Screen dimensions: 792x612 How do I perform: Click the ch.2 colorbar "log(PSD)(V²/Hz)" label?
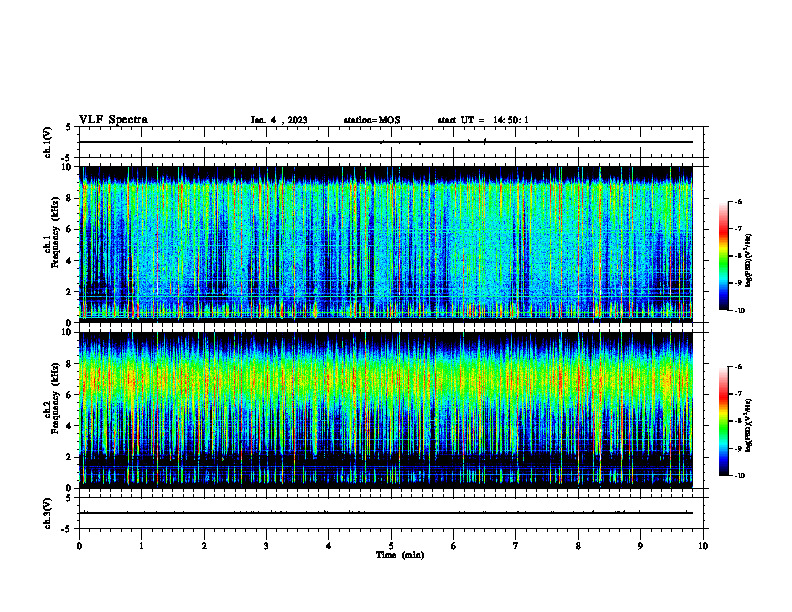(x=749, y=425)
